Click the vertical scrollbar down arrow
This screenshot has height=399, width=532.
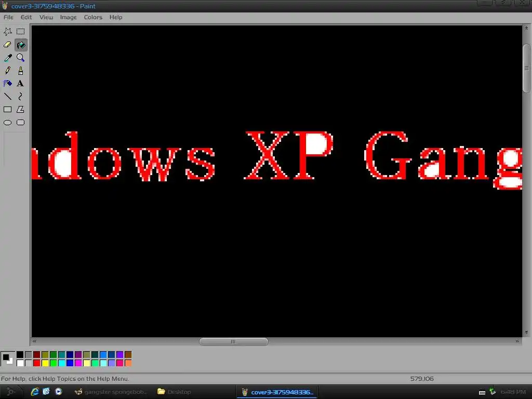pyautogui.click(x=527, y=332)
